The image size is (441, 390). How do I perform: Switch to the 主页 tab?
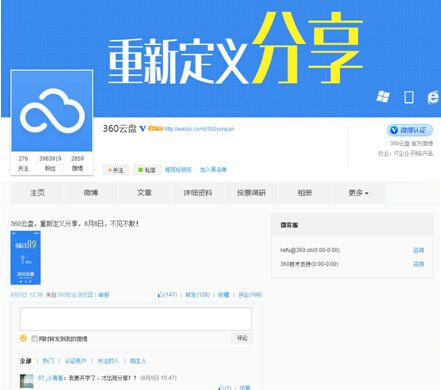[x=37, y=193]
